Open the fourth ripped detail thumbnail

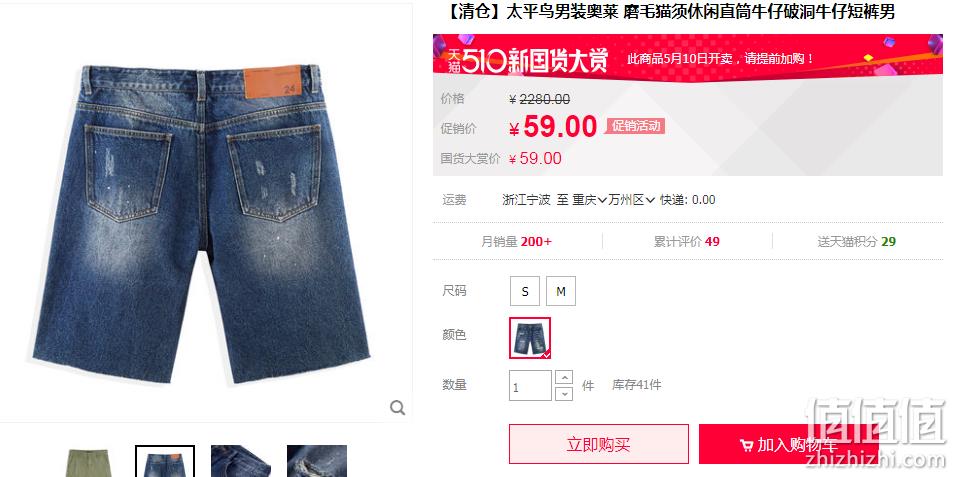point(317,462)
